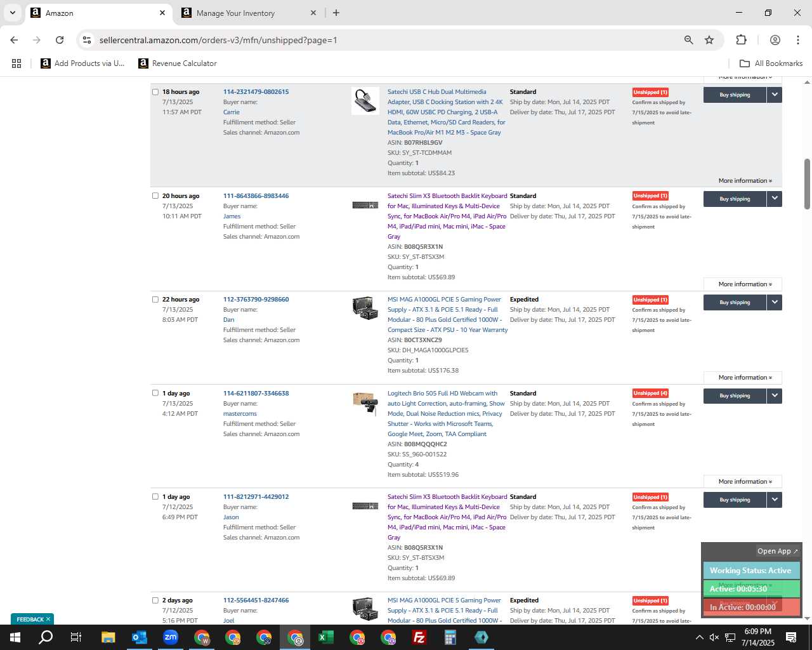812x650 pixels.
Task: Click the address bar URL field
Action: [387, 40]
